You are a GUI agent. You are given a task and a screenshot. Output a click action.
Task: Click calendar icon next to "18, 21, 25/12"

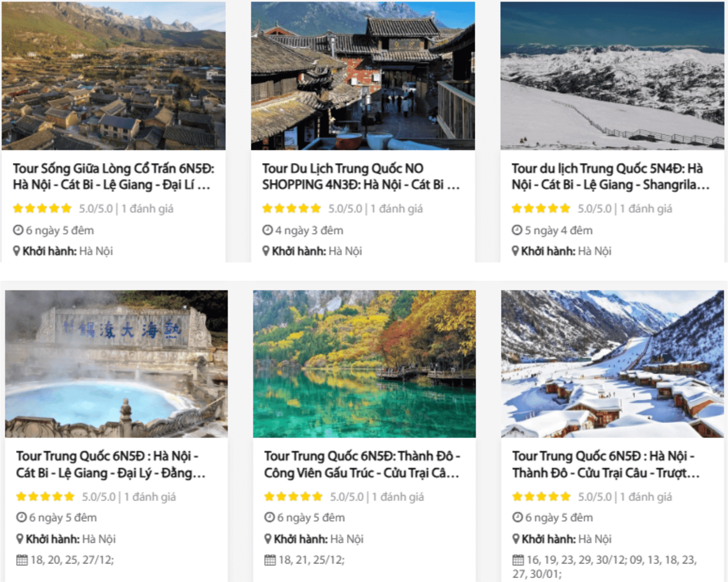click(270, 560)
